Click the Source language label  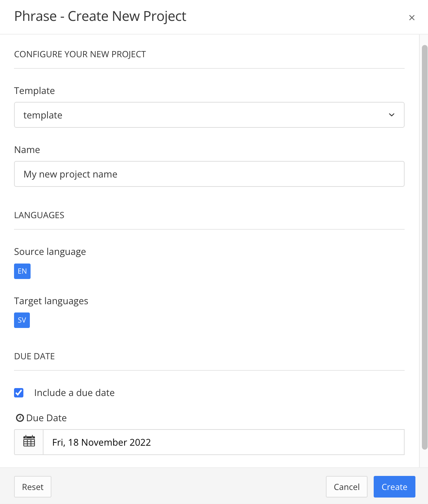(x=50, y=251)
